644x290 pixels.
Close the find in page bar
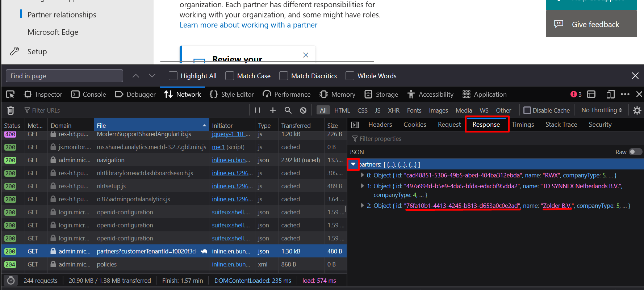pyautogui.click(x=635, y=76)
